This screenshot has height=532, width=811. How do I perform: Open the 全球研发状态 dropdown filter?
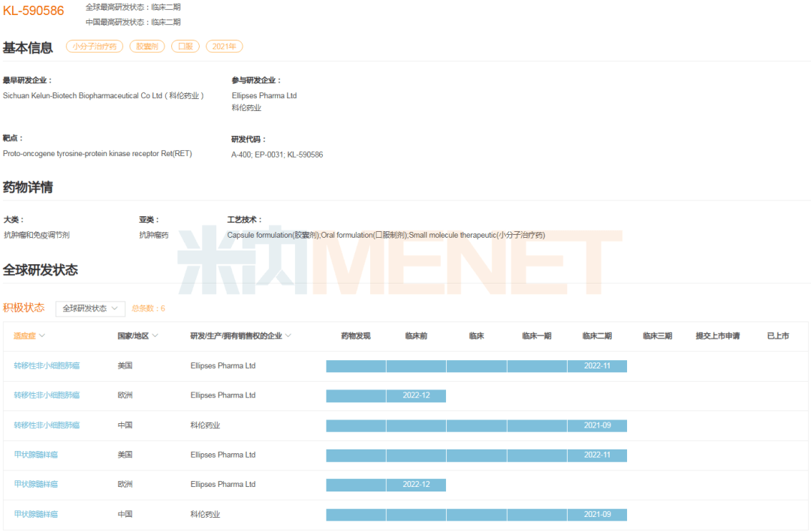point(90,308)
